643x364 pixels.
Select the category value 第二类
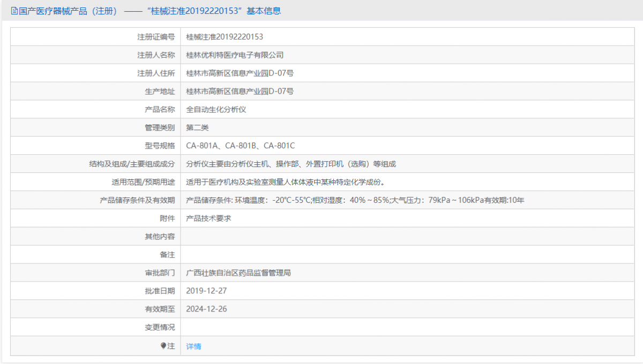[197, 128]
